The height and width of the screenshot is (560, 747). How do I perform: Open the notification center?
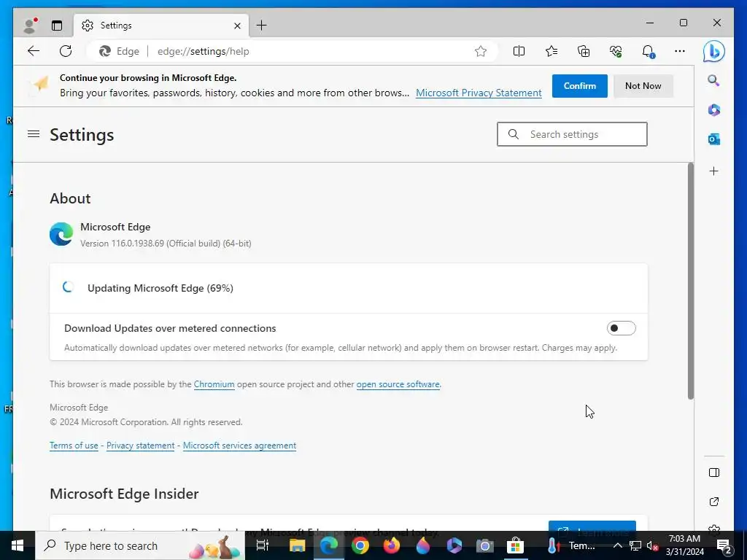724,545
